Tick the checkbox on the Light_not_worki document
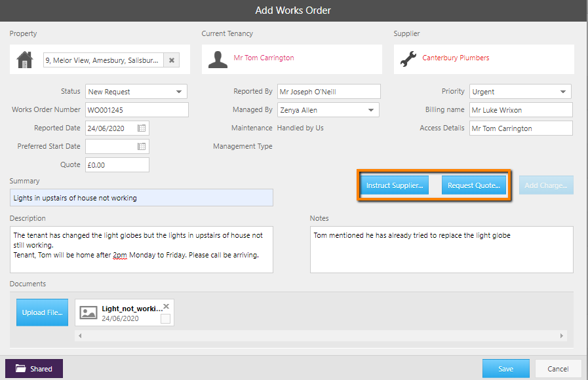The height and width of the screenshot is (380, 588). (165, 318)
